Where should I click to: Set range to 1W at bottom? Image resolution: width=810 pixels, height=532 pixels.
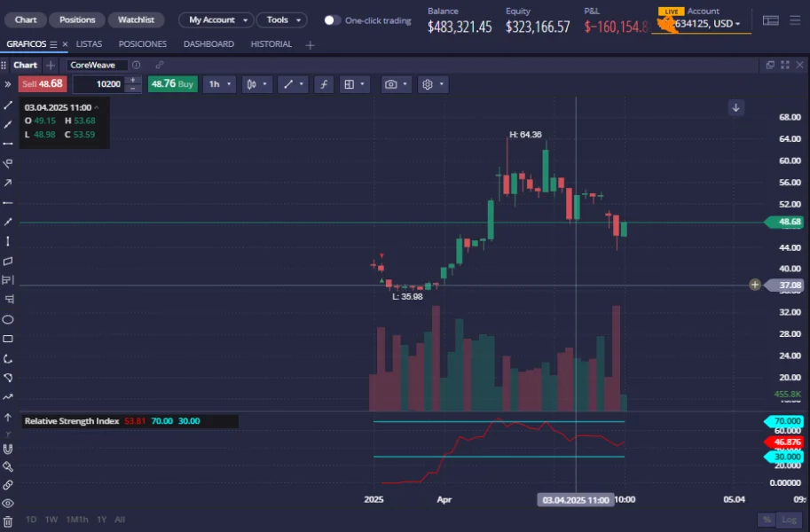pos(51,520)
